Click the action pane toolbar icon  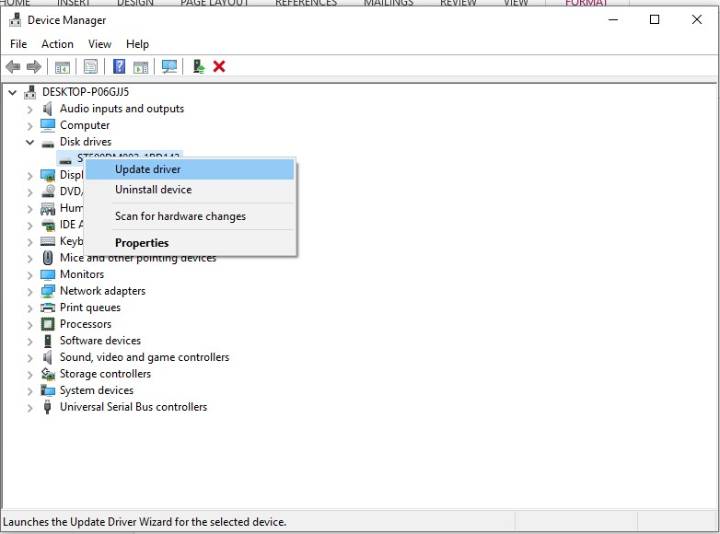tap(141, 67)
